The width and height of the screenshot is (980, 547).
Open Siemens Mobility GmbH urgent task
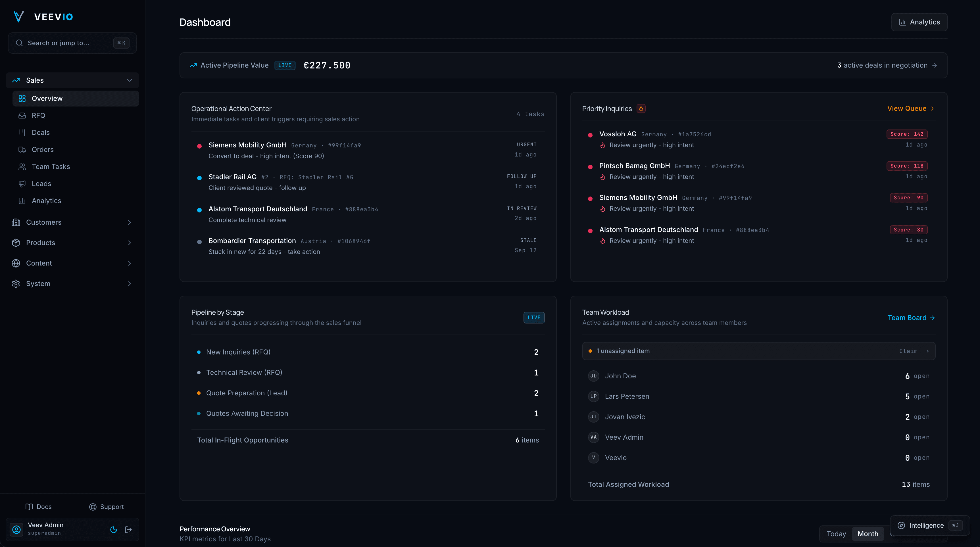point(368,150)
